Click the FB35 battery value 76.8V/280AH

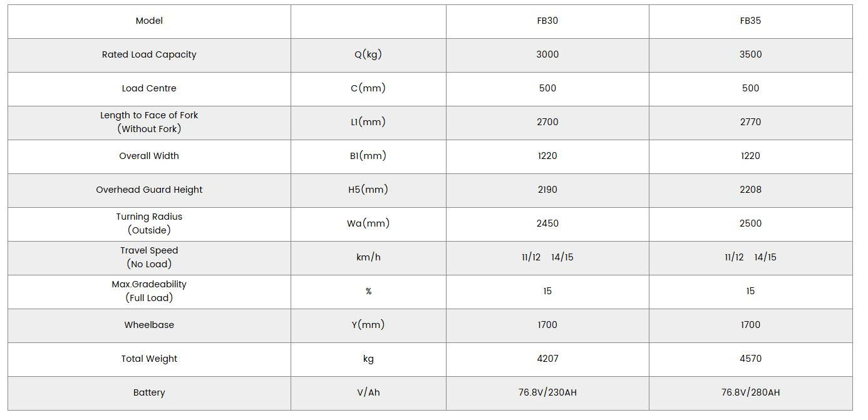coord(750,392)
